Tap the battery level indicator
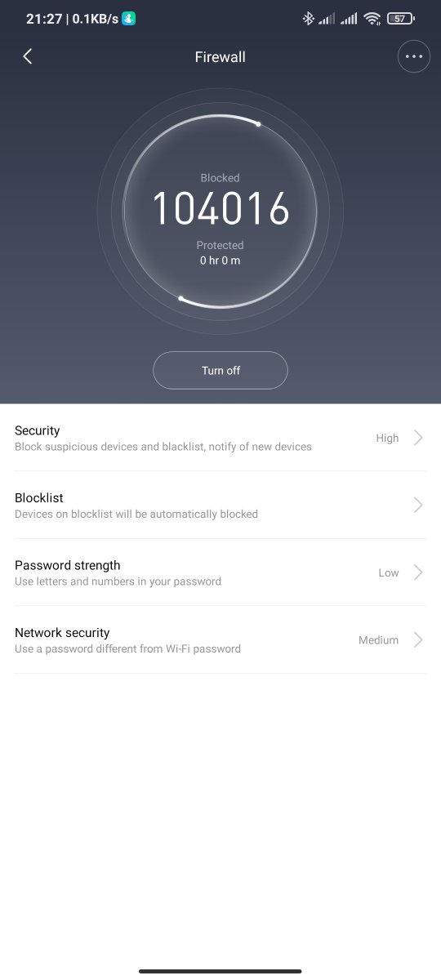 tap(400, 18)
